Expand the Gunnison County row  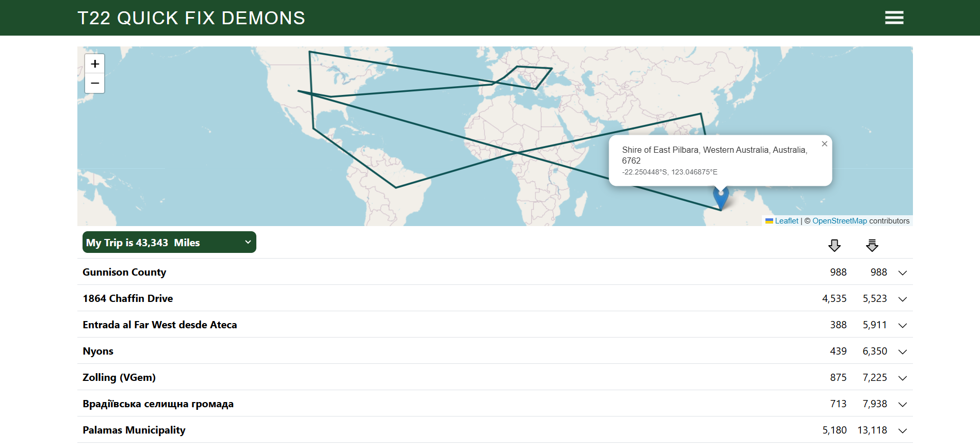tap(902, 273)
